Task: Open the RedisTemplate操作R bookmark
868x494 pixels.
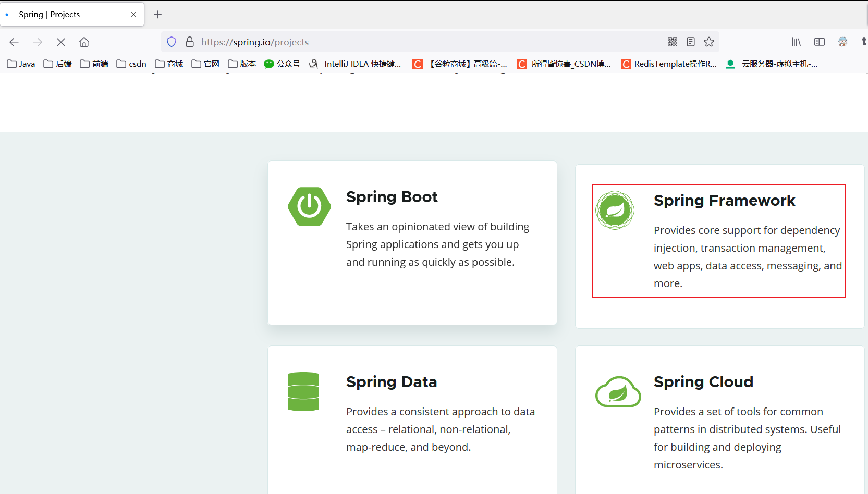Action: 669,64
